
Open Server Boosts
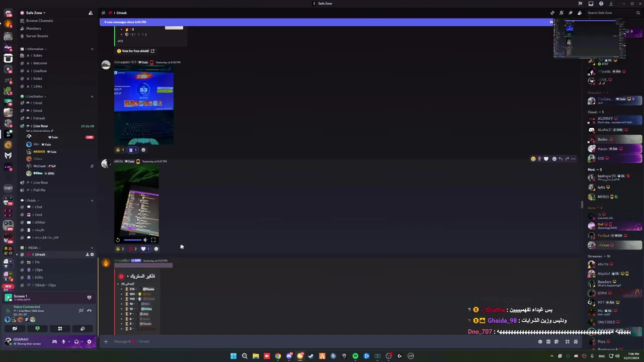[x=37, y=36]
